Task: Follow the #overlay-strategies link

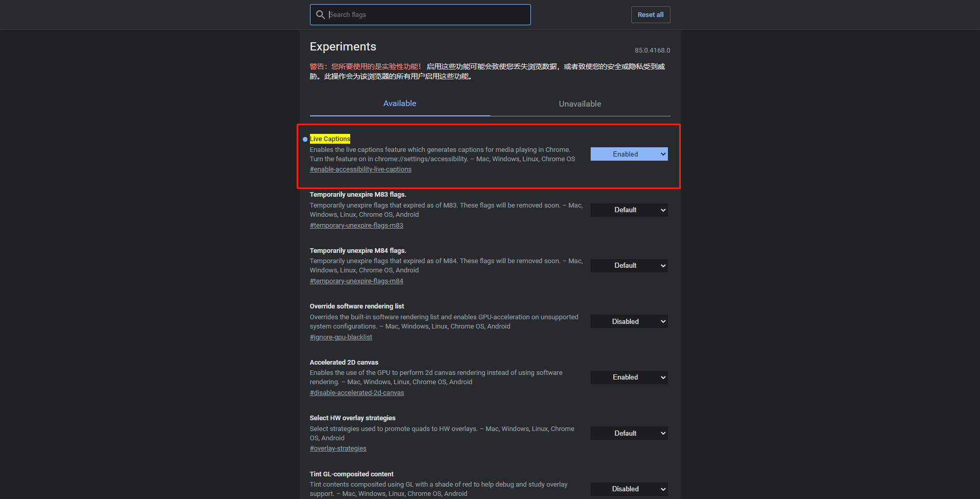Action: pyautogui.click(x=338, y=449)
